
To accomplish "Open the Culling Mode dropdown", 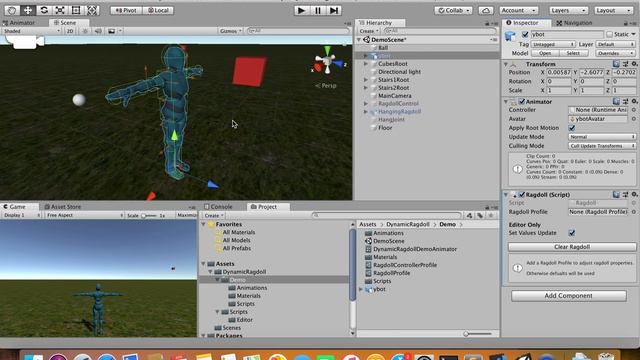I will pos(602,146).
